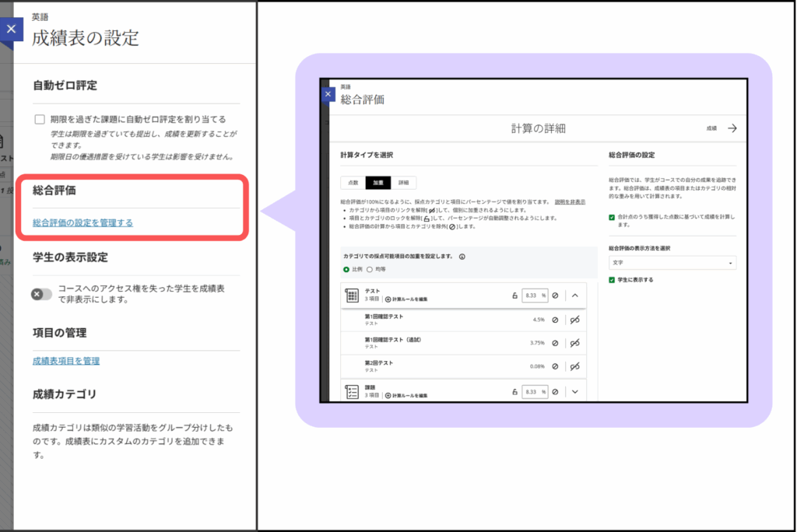Click unlink icon for 第1回確認テスト（追試）
797x532 pixels.
pos(575,343)
